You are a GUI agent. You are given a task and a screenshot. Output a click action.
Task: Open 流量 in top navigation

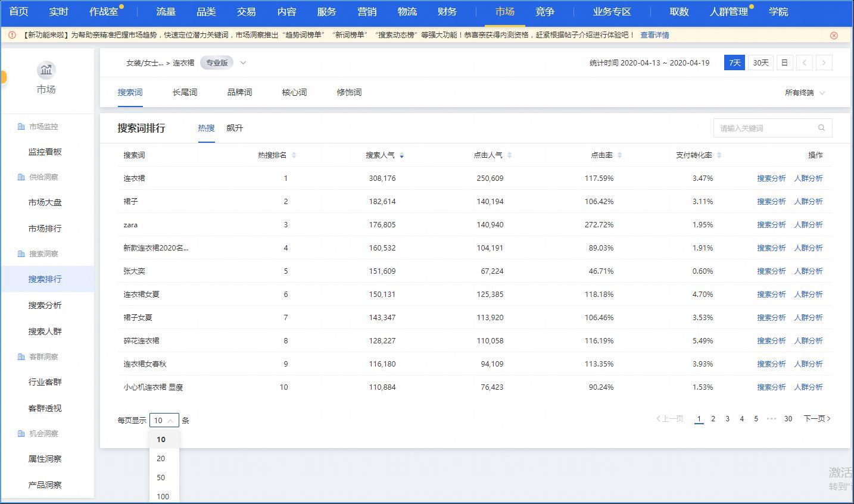[x=166, y=12]
